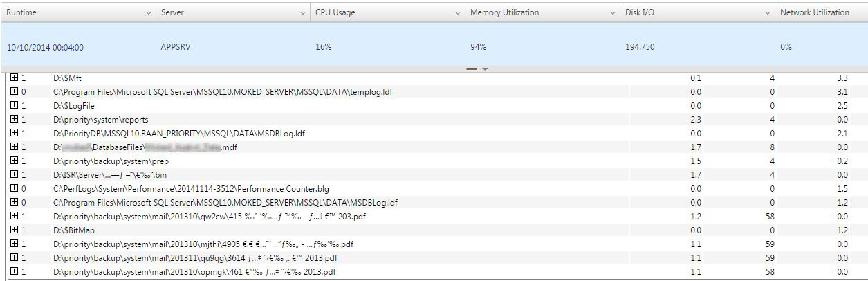This screenshot has width=868, height=281.
Task: Expand the Performance Counter.blg row
Action: click(14, 189)
